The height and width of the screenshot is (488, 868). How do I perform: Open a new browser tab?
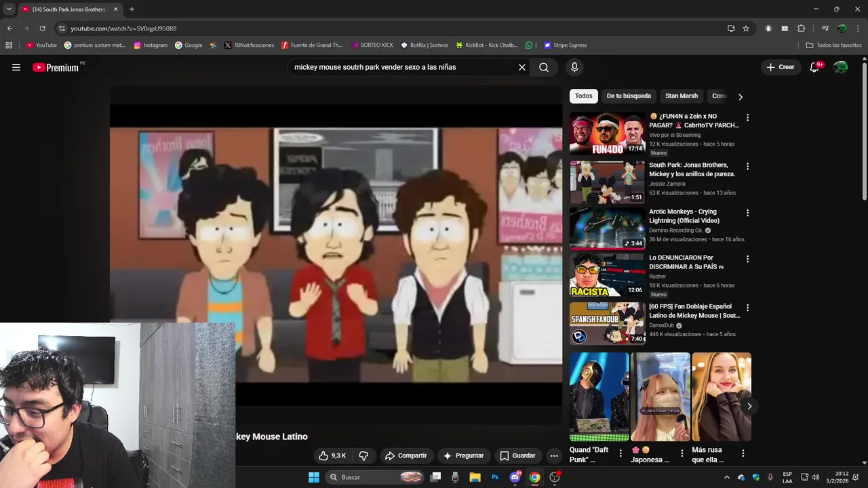coord(132,9)
